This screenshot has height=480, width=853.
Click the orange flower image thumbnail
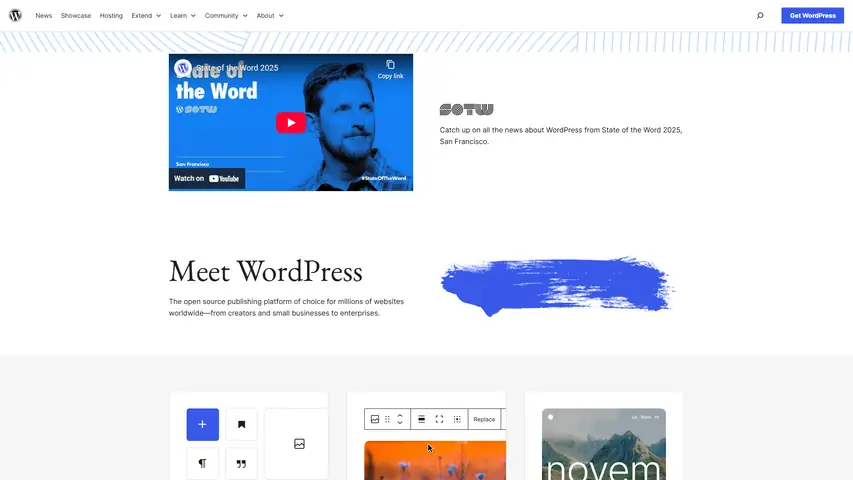(435, 460)
